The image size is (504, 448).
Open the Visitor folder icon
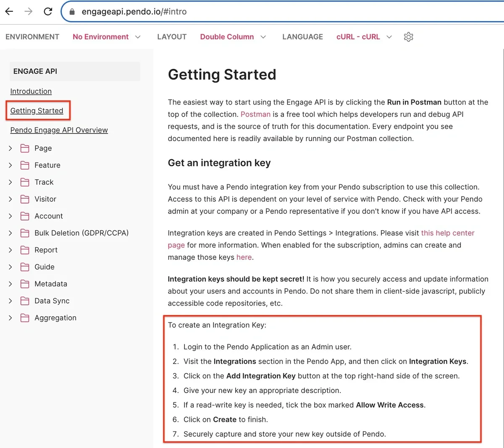25,199
